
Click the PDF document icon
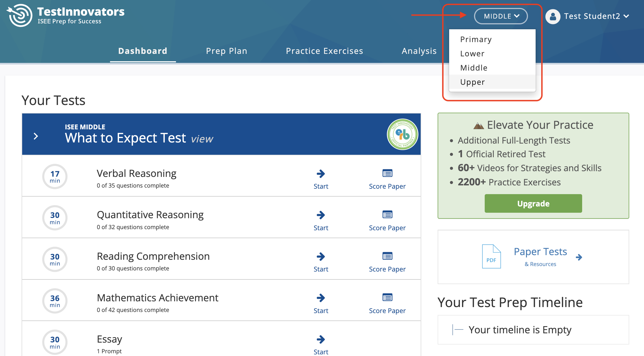pyautogui.click(x=491, y=256)
